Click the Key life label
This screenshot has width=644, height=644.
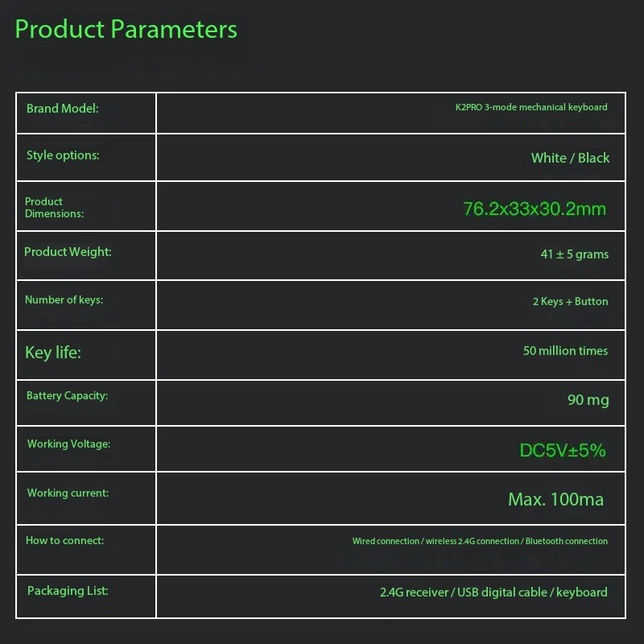(53, 353)
